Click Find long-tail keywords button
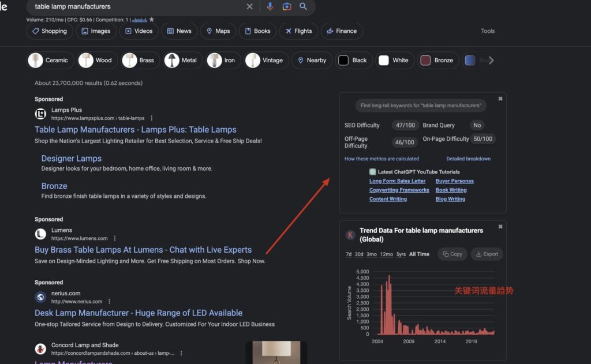Viewport: 591px width, 364px height. pyautogui.click(x=421, y=106)
